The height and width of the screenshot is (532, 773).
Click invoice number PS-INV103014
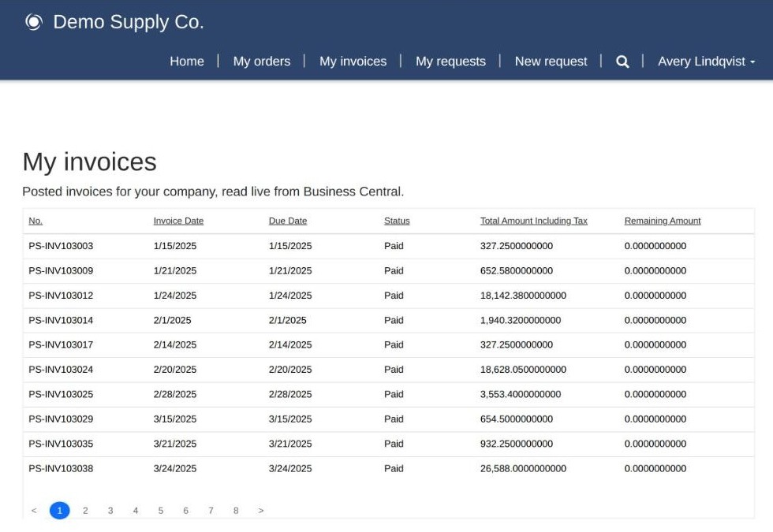pos(61,320)
